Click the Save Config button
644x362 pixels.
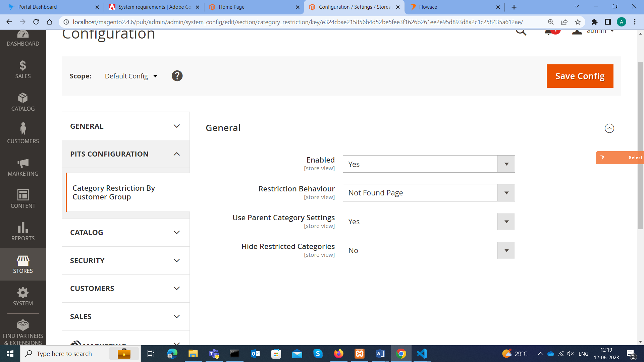point(580,76)
